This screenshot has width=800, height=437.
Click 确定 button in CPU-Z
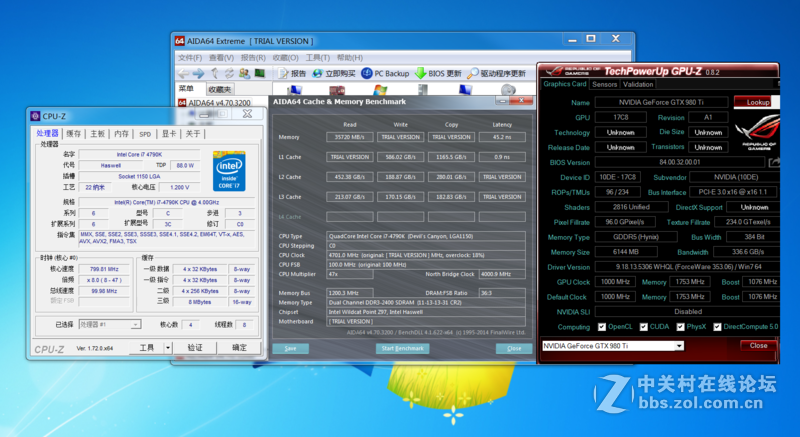pyautogui.click(x=239, y=348)
